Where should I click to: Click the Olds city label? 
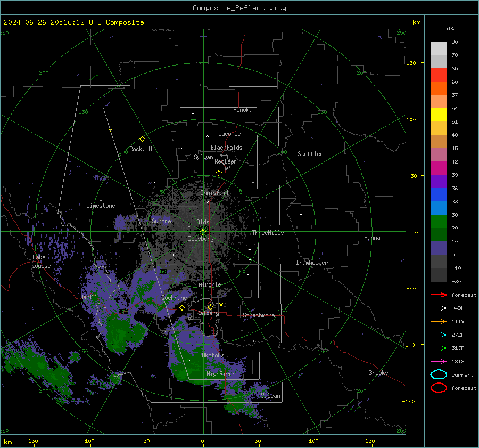[203, 222]
